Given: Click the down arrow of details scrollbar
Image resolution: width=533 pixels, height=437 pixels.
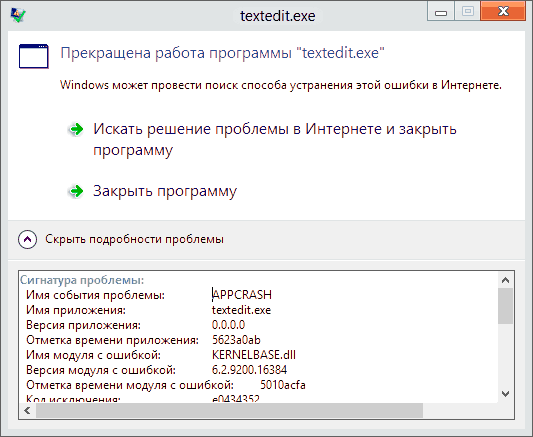Looking at the screenshot, I should [x=505, y=394].
